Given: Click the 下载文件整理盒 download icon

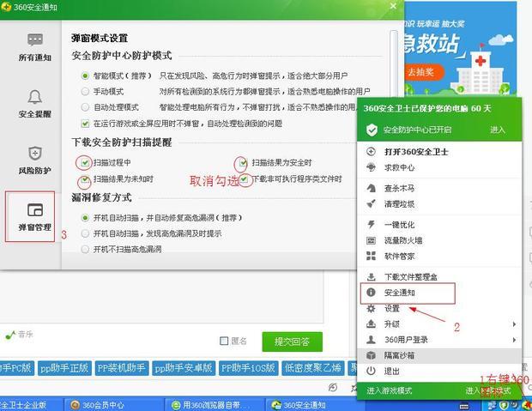Looking at the screenshot, I should point(372,276).
